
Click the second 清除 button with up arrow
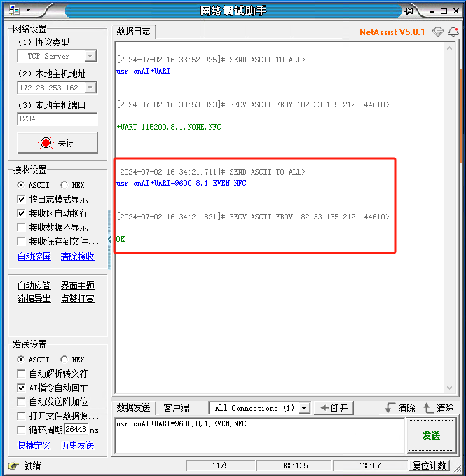click(x=439, y=408)
